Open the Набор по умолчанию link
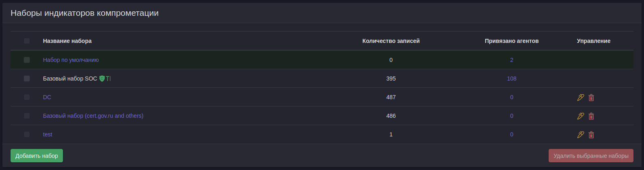 [71, 60]
